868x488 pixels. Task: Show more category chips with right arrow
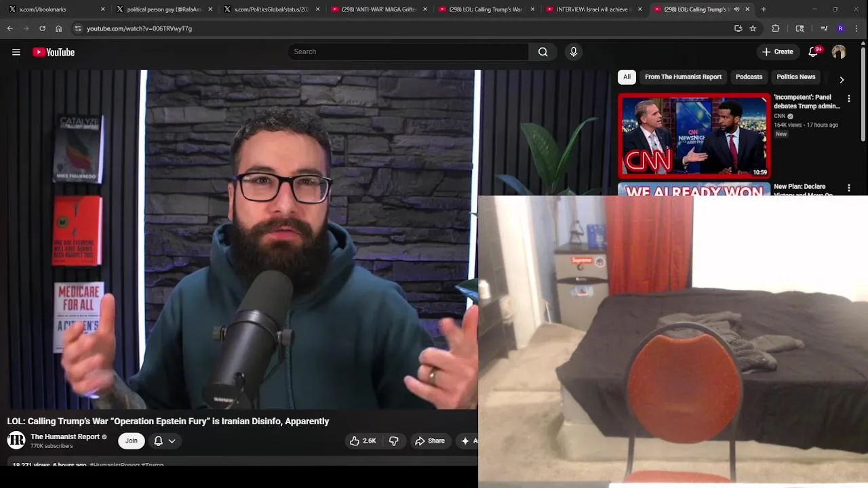pos(842,79)
